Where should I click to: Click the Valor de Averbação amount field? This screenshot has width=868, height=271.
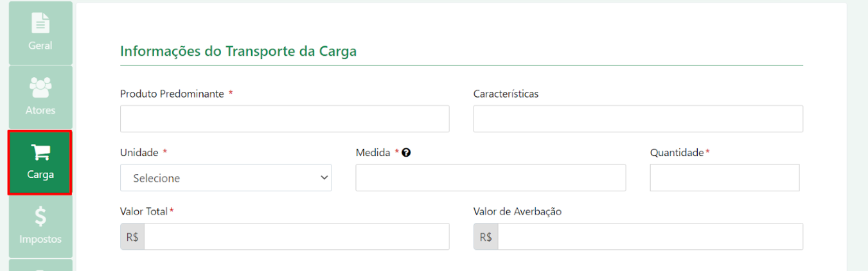pos(650,236)
